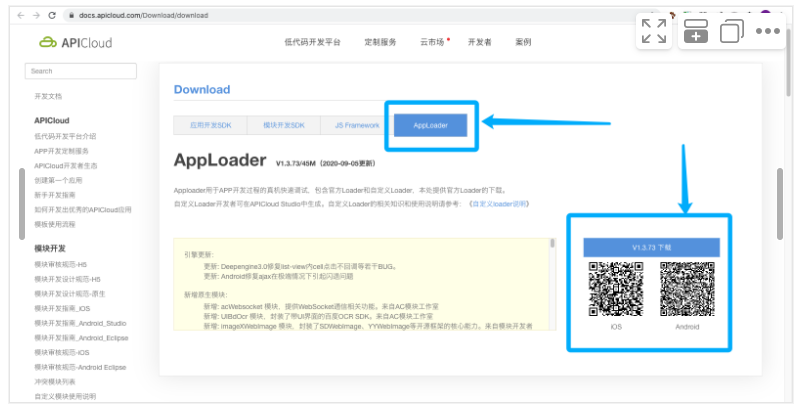Go back with the browser back arrow
The height and width of the screenshot is (411, 804).
21,15
